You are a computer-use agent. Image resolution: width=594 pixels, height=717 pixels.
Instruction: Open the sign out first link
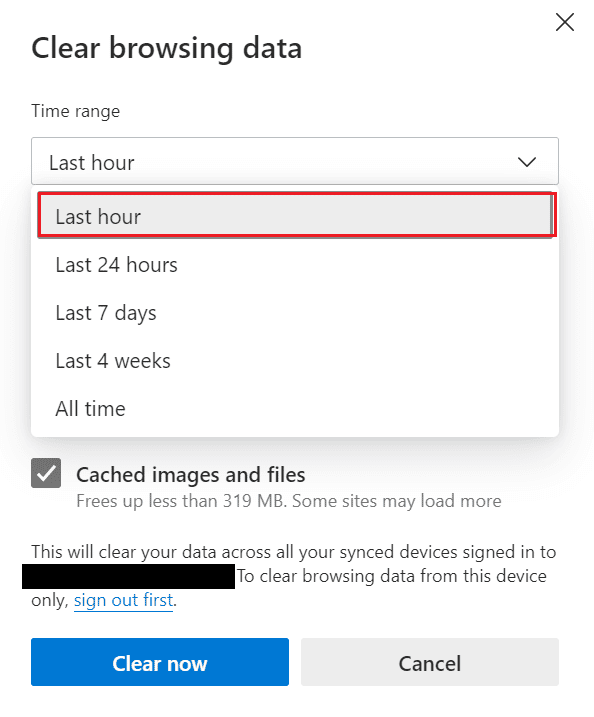click(x=123, y=600)
